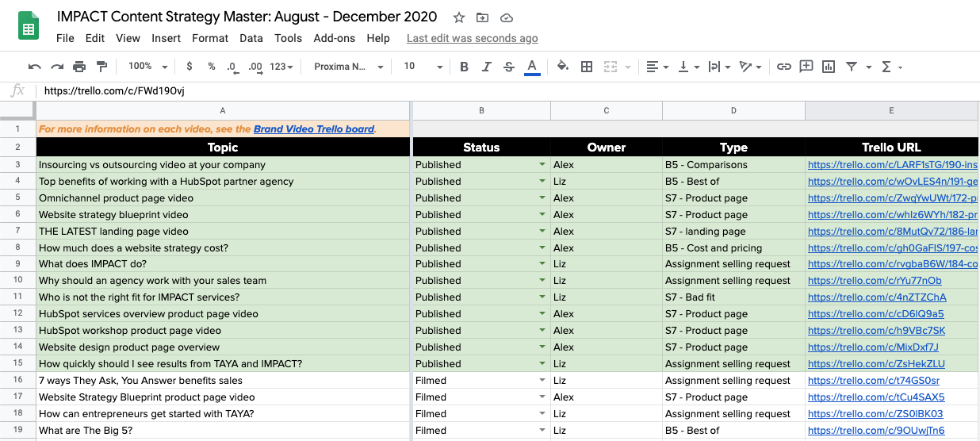Open the Data menu

click(251, 38)
